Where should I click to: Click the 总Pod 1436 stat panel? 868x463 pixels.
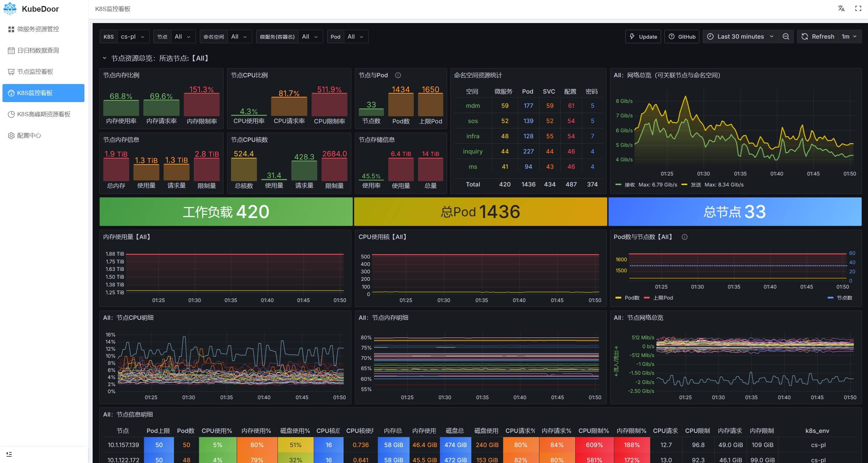(480, 212)
